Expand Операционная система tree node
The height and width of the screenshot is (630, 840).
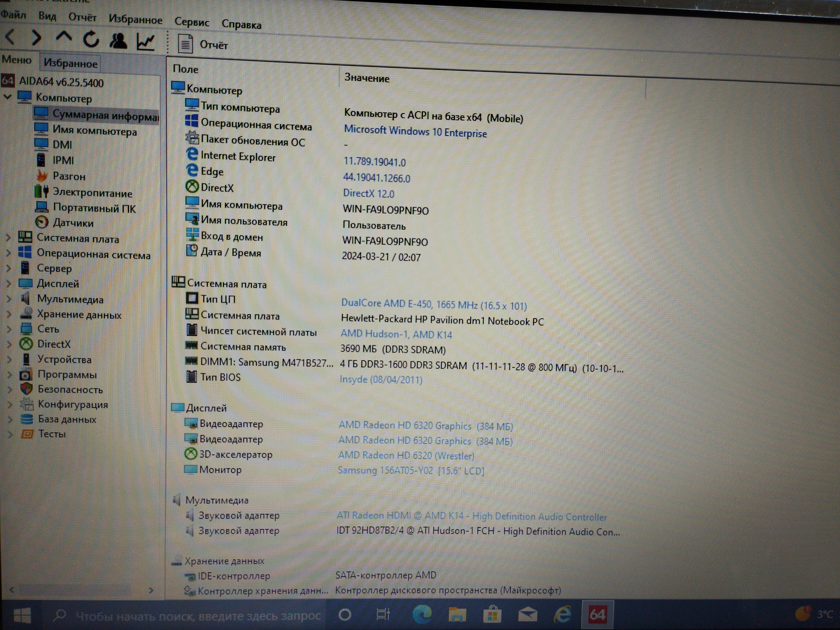(8, 253)
